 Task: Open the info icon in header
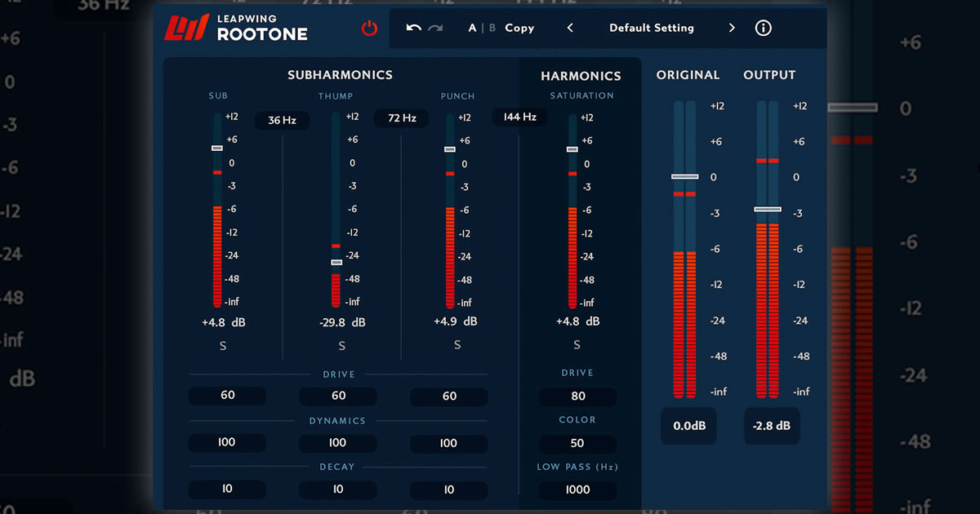point(763,28)
